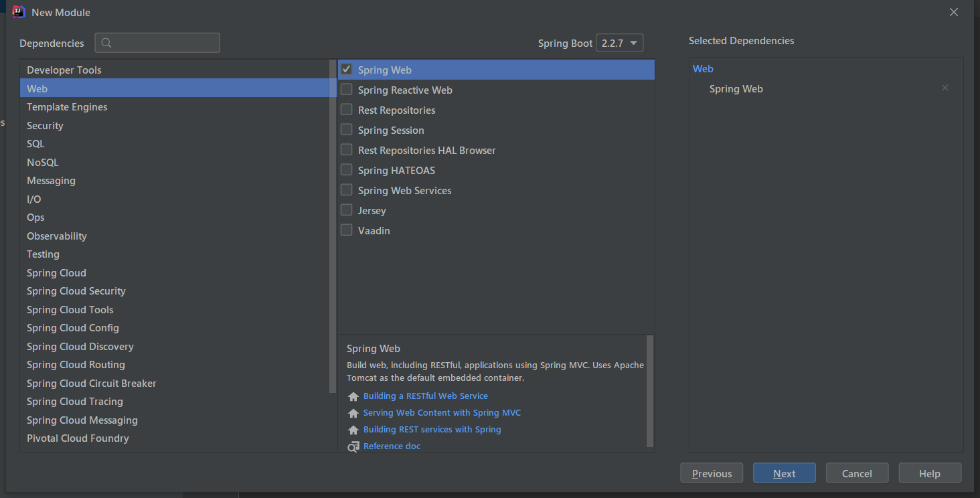Enable Spring Reactive Web dependency

[x=347, y=90]
